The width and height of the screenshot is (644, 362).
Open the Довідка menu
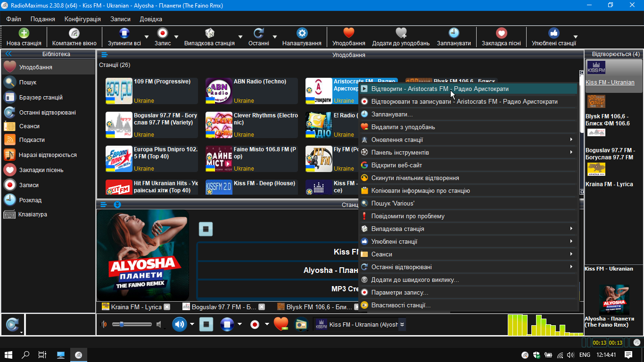click(x=151, y=19)
